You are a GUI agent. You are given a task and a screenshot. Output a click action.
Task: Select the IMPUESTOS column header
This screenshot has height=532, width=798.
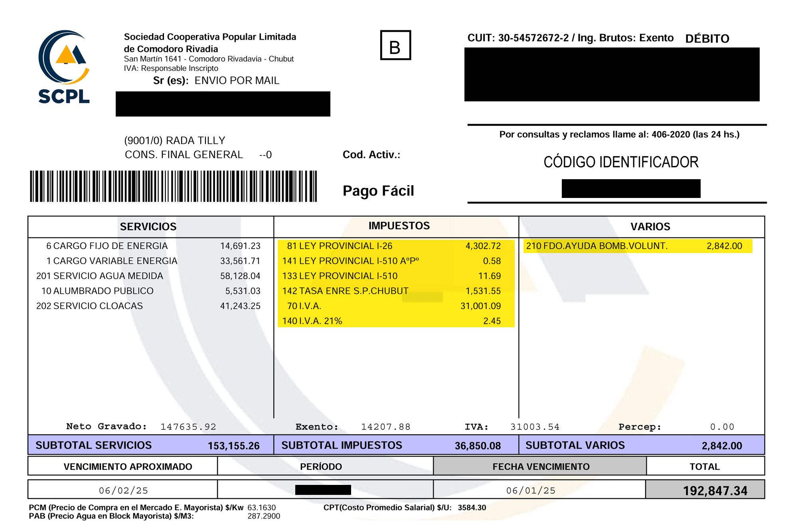(399, 226)
